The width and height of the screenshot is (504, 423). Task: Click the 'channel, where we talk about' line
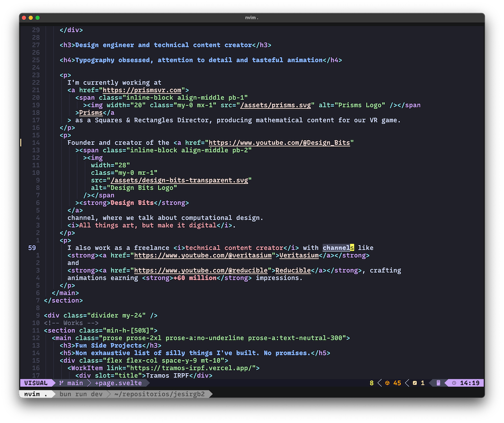(x=165, y=218)
